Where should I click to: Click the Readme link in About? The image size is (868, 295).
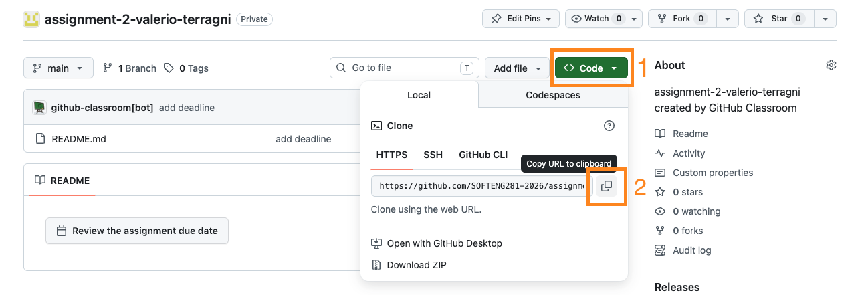tap(681, 134)
